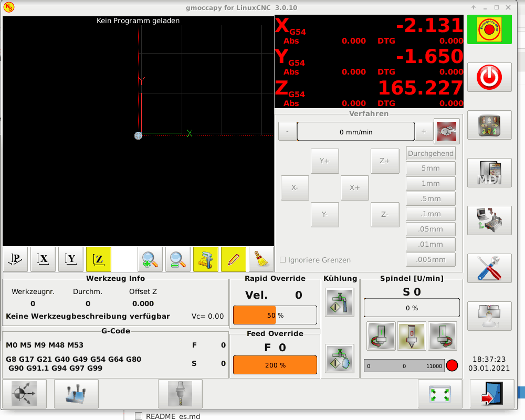
Task: Select the 1mm jog increment
Action: point(430,183)
